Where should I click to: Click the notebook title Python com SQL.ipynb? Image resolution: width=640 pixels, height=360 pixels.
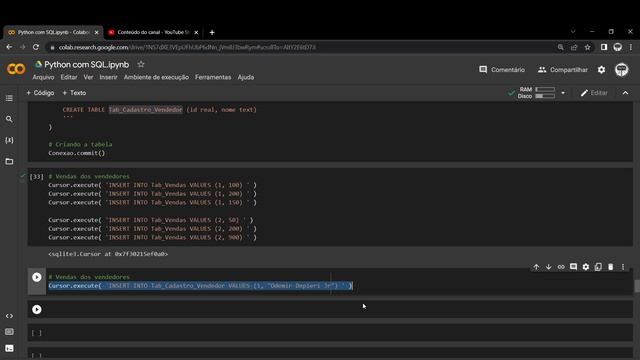tap(87, 64)
